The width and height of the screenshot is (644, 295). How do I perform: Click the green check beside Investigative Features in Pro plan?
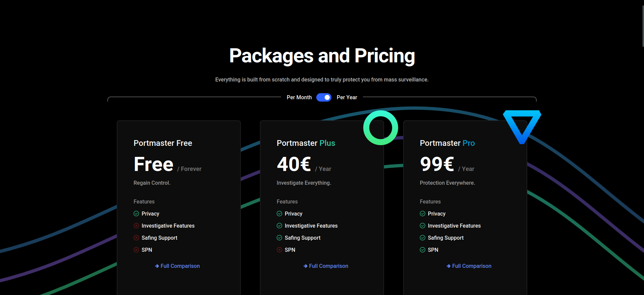pos(422,226)
